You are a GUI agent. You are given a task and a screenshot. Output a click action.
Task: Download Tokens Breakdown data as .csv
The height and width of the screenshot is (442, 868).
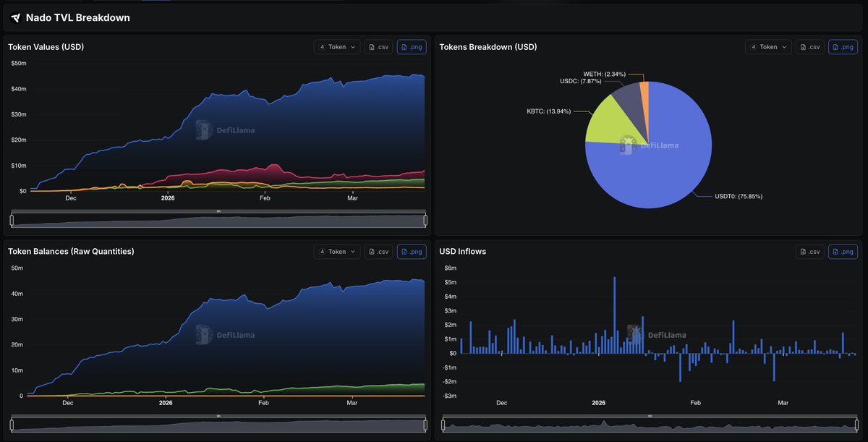click(810, 47)
